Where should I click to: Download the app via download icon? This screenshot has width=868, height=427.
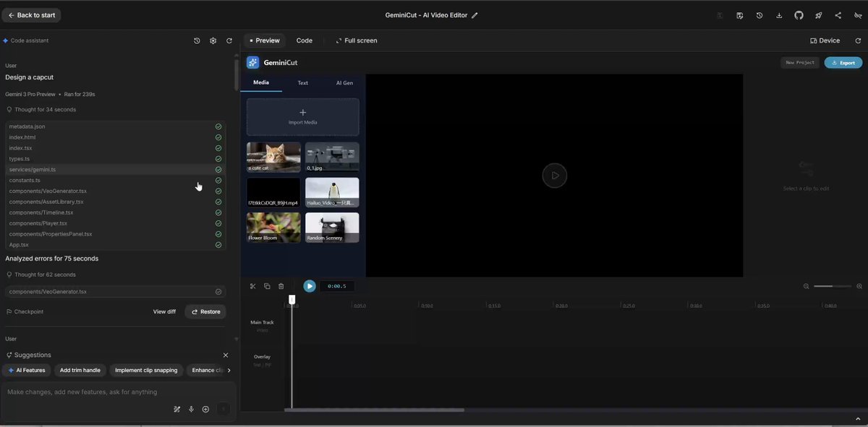[x=779, y=15]
